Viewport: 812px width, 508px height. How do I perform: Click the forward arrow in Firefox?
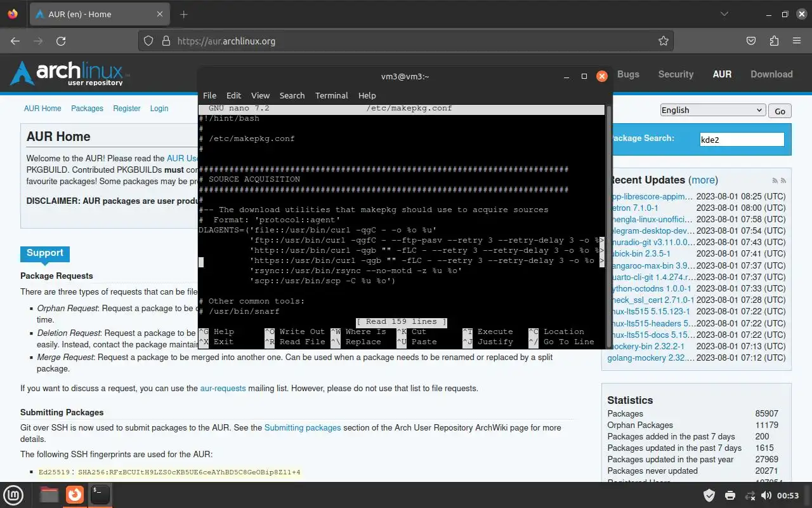point(38,41)
